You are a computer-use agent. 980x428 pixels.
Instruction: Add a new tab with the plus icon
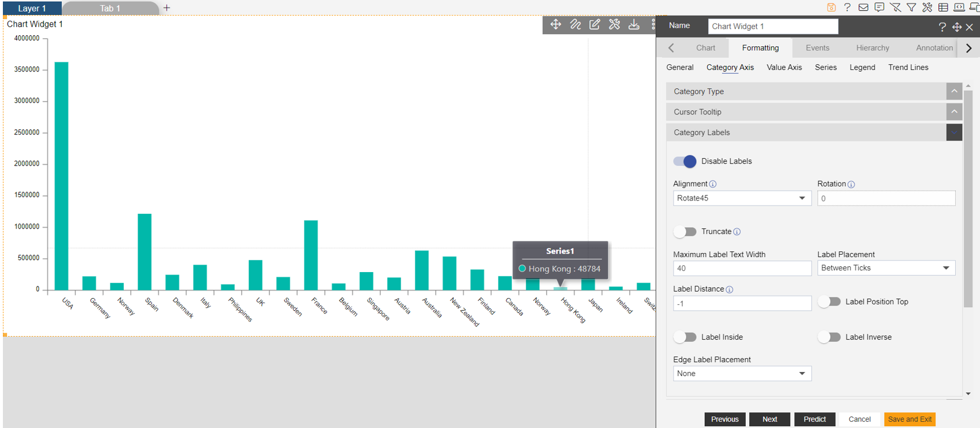coord(167,8)
